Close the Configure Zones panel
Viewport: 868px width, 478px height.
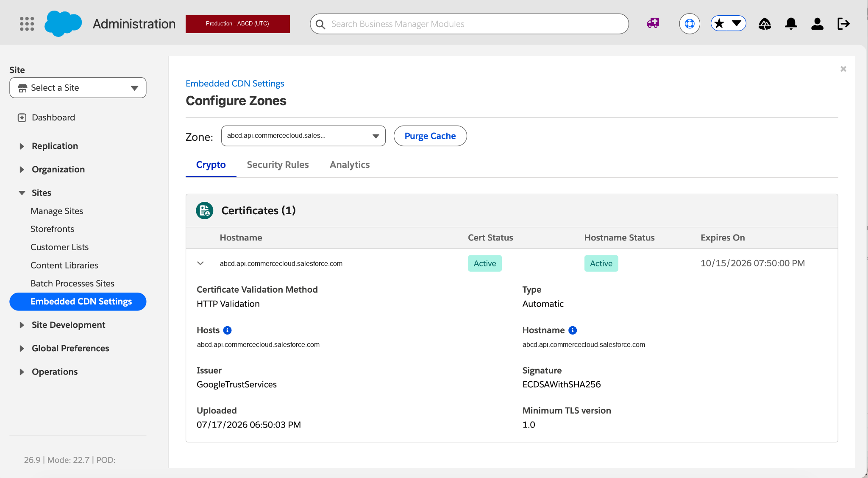843,69
